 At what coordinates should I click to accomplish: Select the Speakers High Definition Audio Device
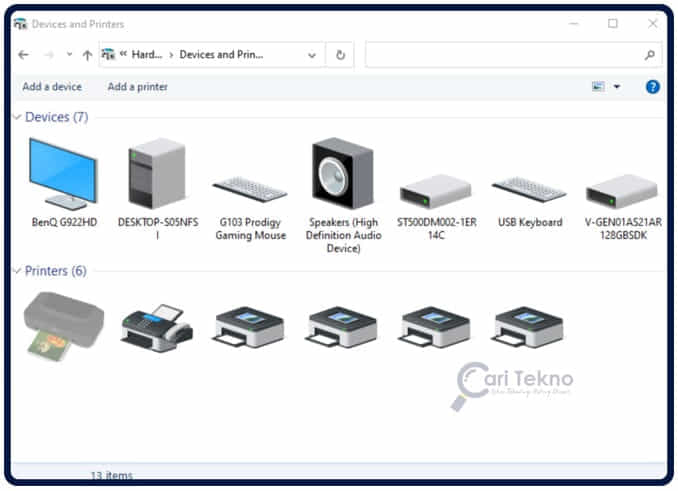click(x=343, y=174)
